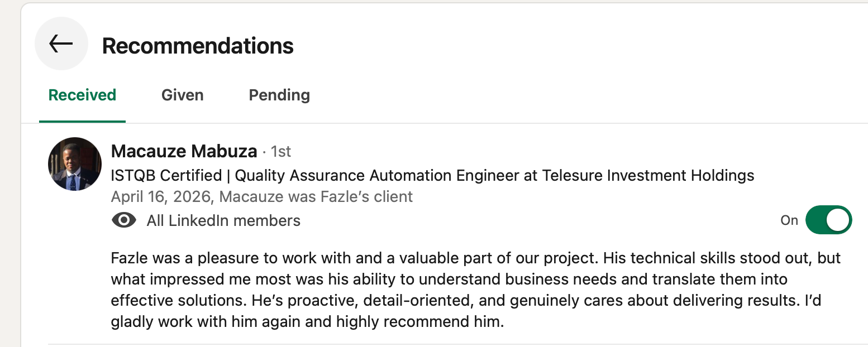
Task: Switch to the Pending tab
Action: [x=279, y=95]
